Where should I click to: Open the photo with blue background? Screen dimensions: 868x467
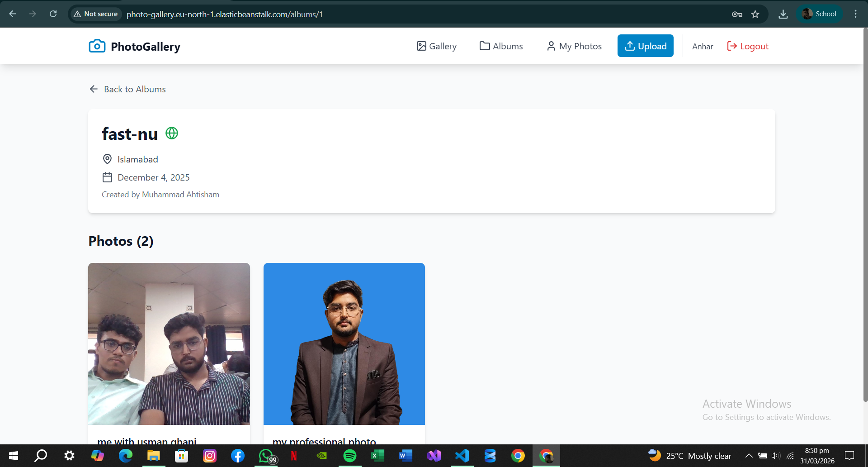coord(344,344)
